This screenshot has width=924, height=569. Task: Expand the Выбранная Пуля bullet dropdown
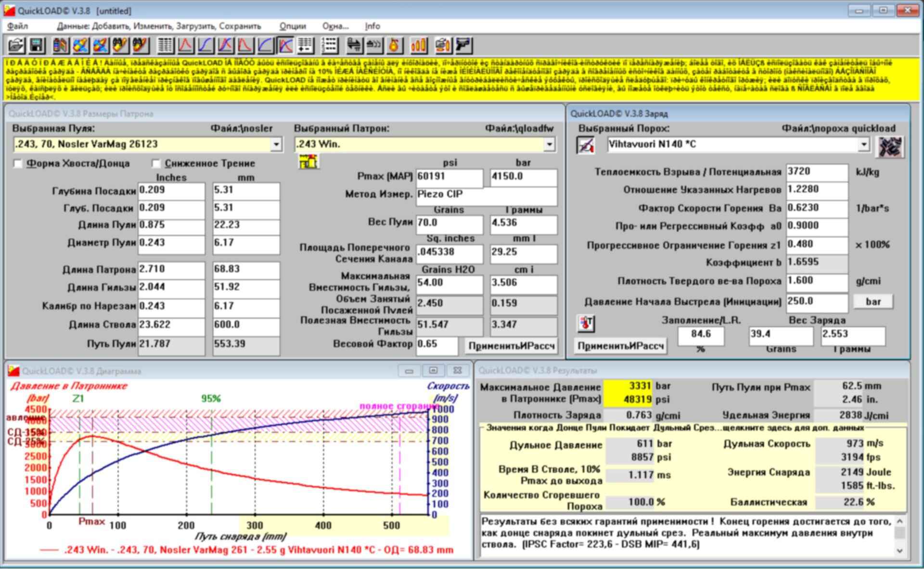tap(276, 144)
